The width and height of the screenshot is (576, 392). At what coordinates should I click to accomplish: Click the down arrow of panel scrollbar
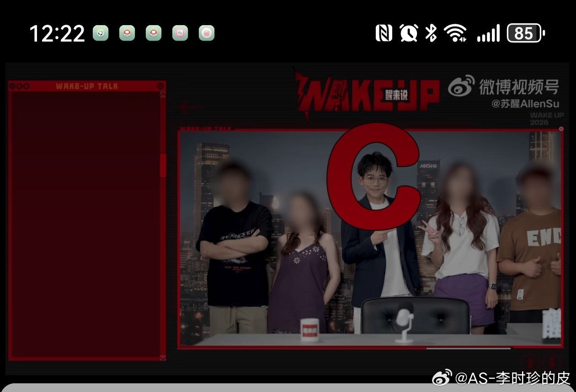coord(163,358)
